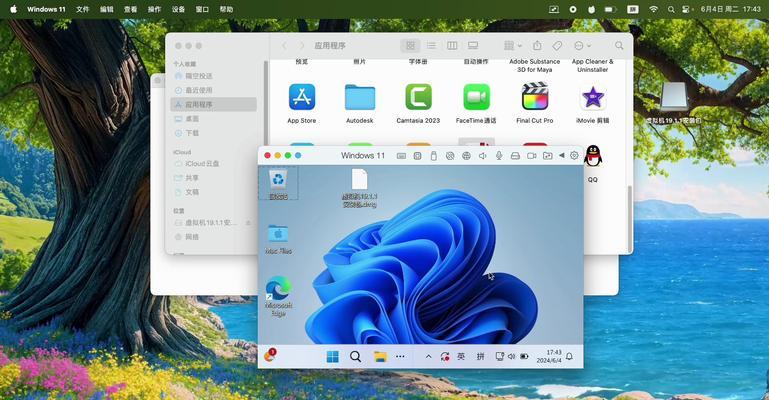The height and width of the screenshot is (400, 769).
Task: Collapse the VM toolbar with the triangle arrow
Action: [562, 155]
